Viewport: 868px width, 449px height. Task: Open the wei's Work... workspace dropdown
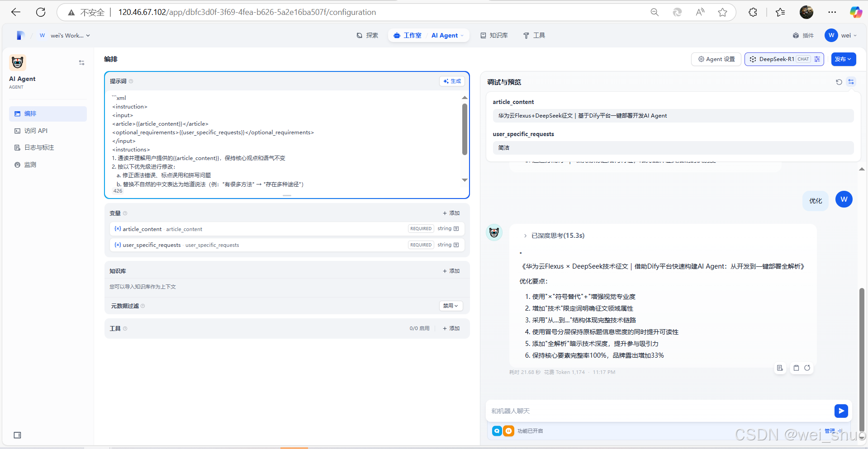65,35
